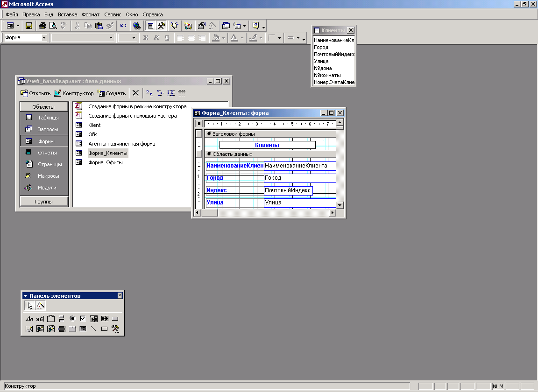The image size is (538, 392).
Task: Choose the Tab Control tool in toolbox
Action: click(72, 329)
